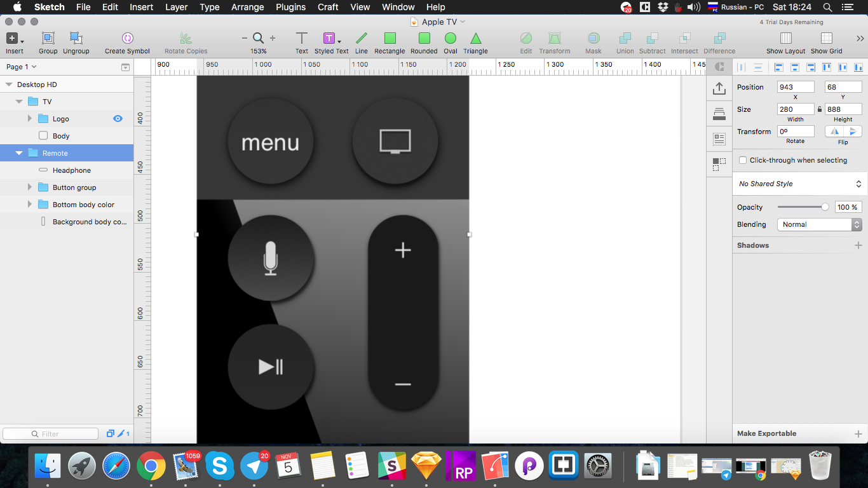Screen dimensions: 868x488
Task: Zoom in with the plus icon
Action: point(273,38)
